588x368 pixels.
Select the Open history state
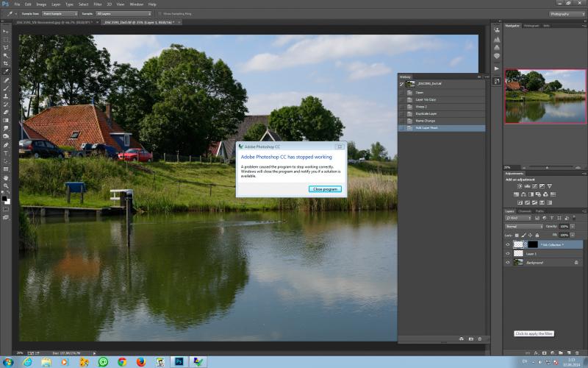coord(442,93)
